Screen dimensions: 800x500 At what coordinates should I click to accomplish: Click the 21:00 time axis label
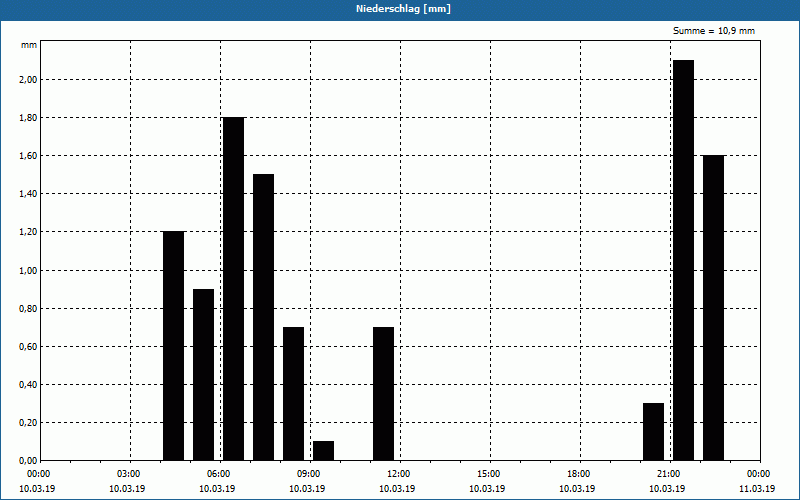(x=670, y=474)
